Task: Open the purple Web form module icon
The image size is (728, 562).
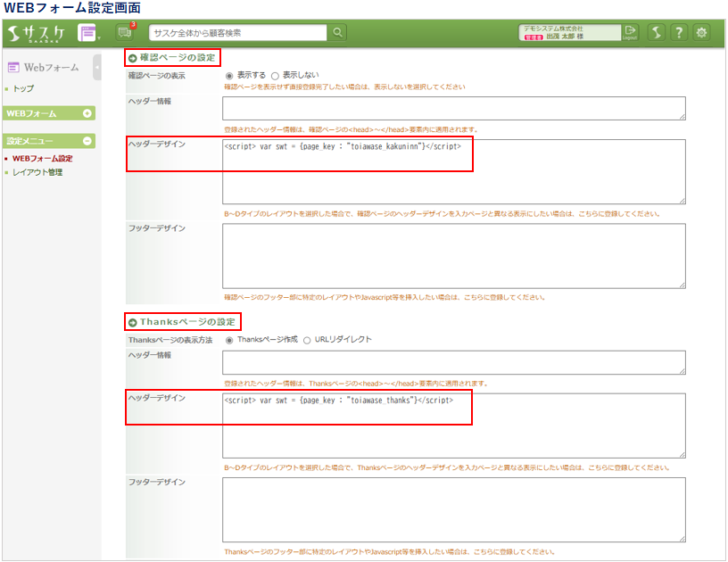Action: pos(87,33)
